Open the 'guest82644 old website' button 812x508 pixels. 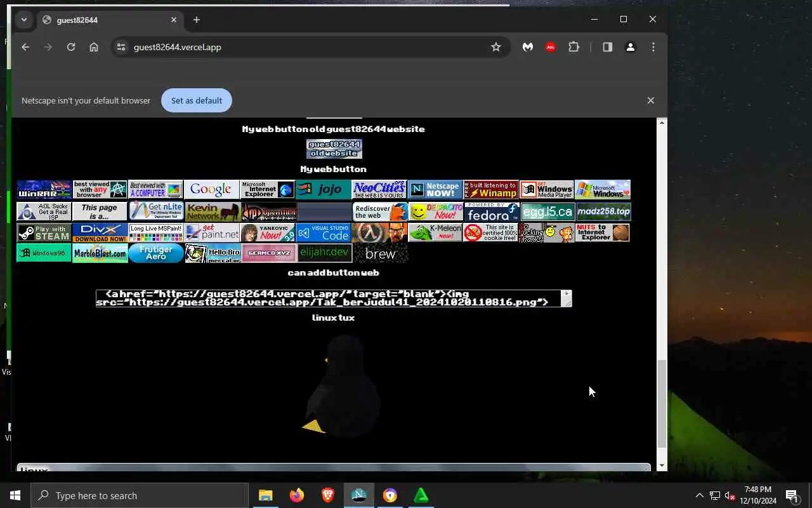(334, 149)
